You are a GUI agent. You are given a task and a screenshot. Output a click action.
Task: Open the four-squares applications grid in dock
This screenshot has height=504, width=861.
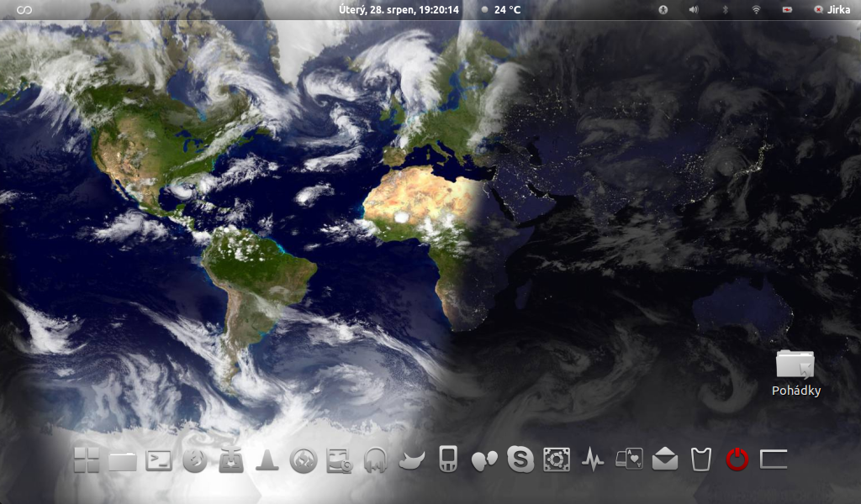(x=87, y=459)
